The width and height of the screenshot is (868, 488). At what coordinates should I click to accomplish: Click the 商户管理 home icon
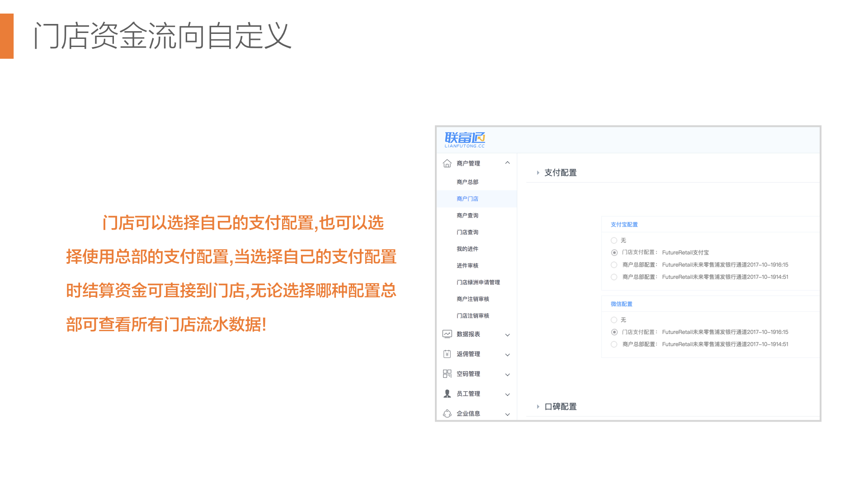[x=447, y=163]
